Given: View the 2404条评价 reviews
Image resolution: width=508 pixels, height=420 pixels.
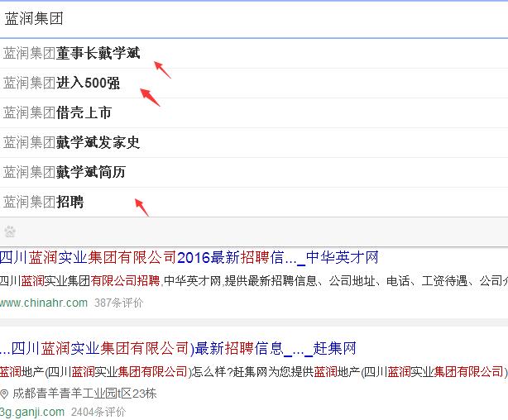Looking at the screenshot, I should tap(98, 412).
